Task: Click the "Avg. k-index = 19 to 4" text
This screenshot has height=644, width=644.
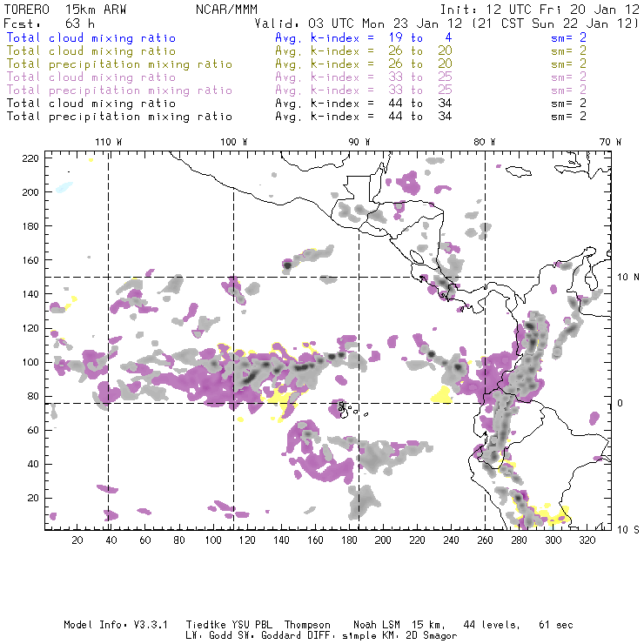Action: pyautogui.click(x=364, y=37)
